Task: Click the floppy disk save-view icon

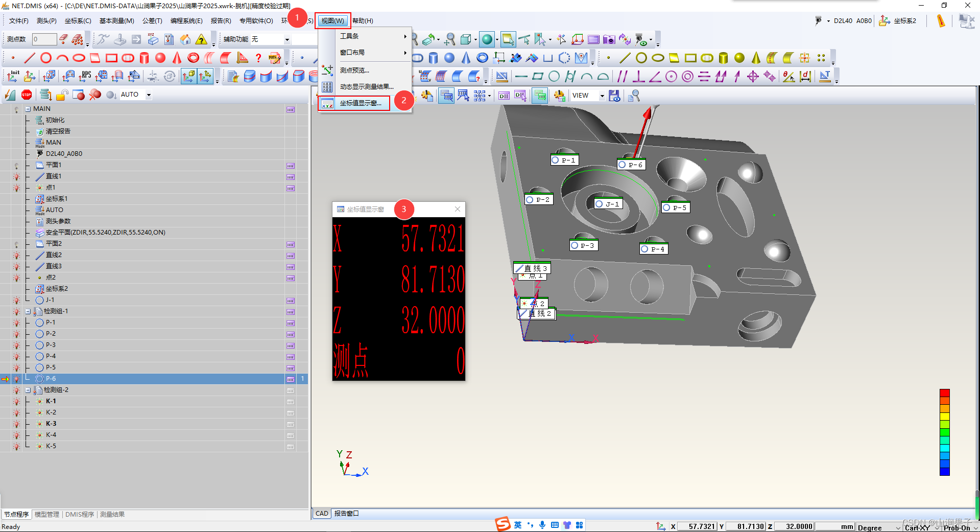Action: (614, 96)
